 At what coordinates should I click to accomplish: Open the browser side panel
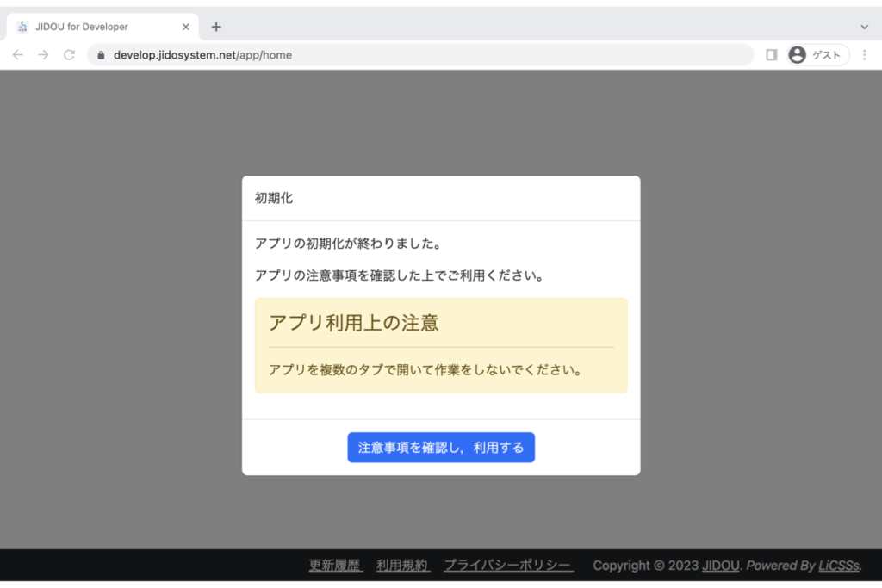click(x=771, y=55)
